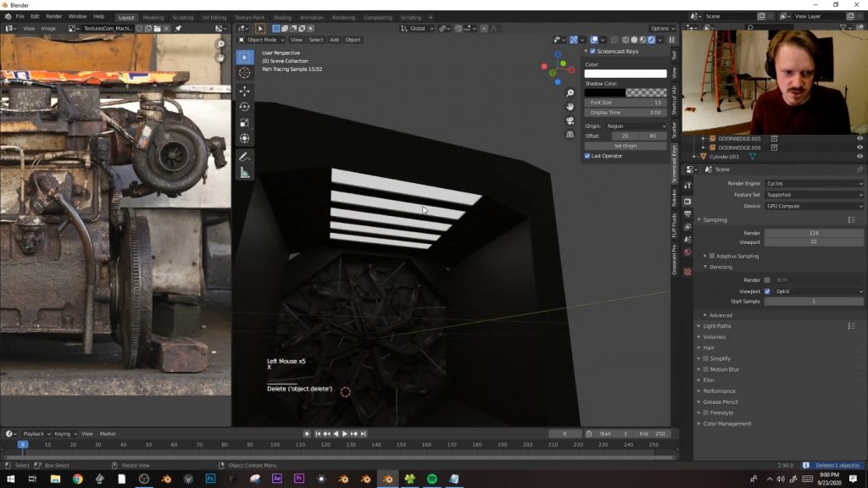Open the Render menu
The width and height of the screenshot is (868, 488).
click(53, 17)
